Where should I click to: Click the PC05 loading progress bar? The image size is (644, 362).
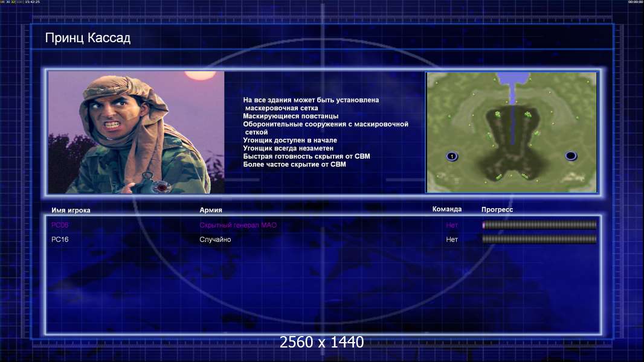click(x=539, y=224)
